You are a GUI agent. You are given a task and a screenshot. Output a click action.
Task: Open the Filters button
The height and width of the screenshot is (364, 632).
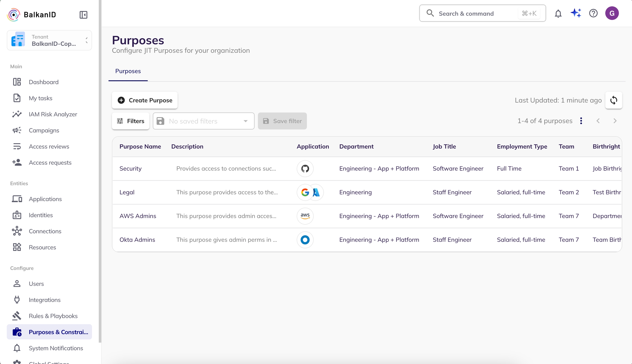click(x=131, y=121)
